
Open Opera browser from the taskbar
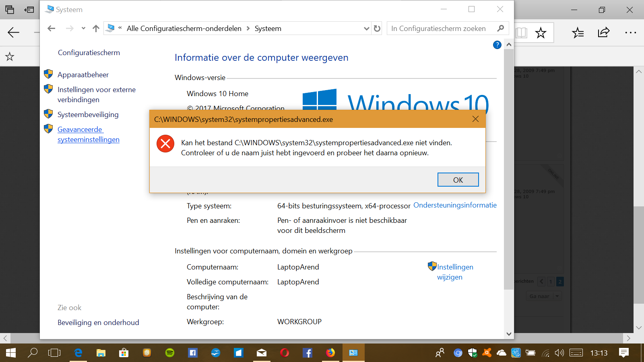285,353
